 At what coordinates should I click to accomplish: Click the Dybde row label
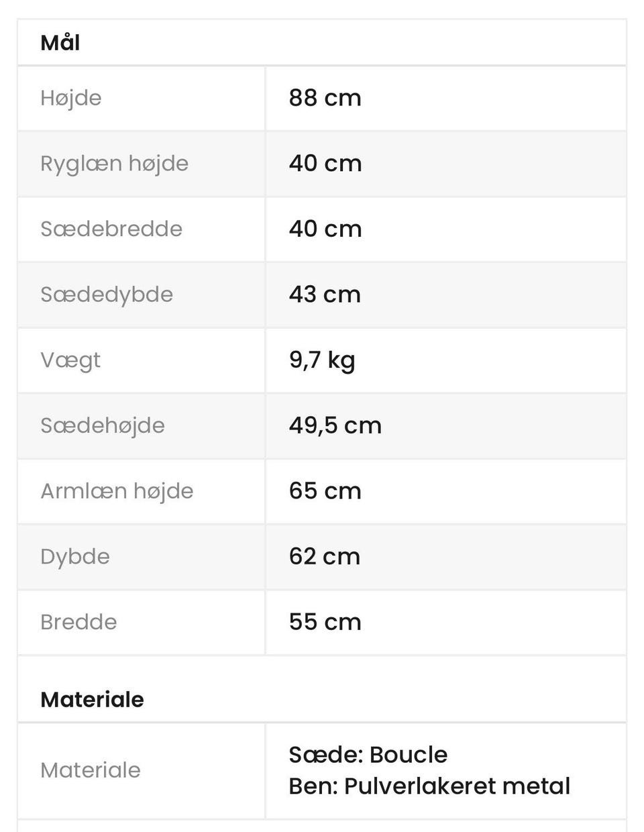75,557
